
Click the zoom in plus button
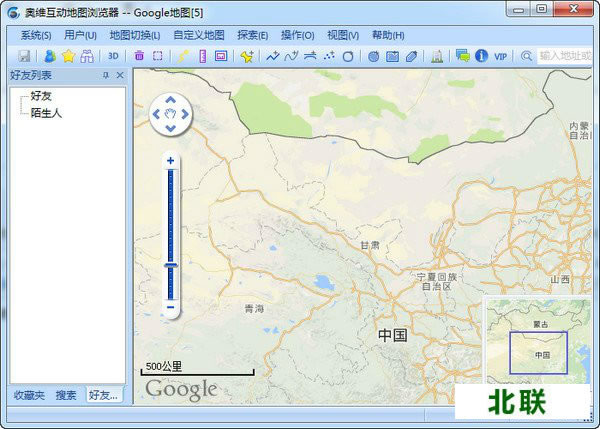click(171, 160)
